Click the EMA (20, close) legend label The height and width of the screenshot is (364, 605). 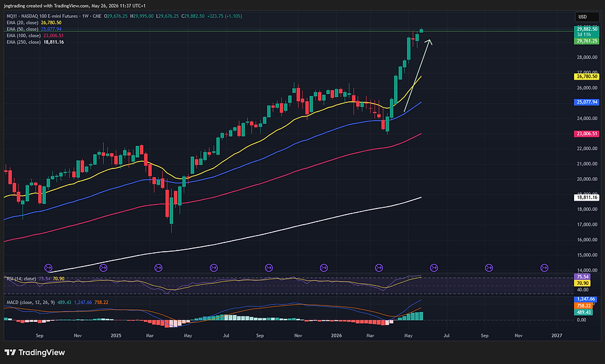pos(22,23)
